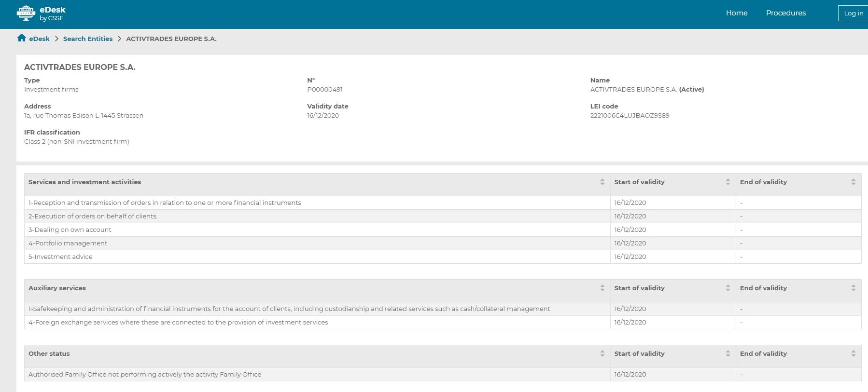868x392 pixels.
Task: Select the Safekeeping and administration row
Action: [443, 309]
